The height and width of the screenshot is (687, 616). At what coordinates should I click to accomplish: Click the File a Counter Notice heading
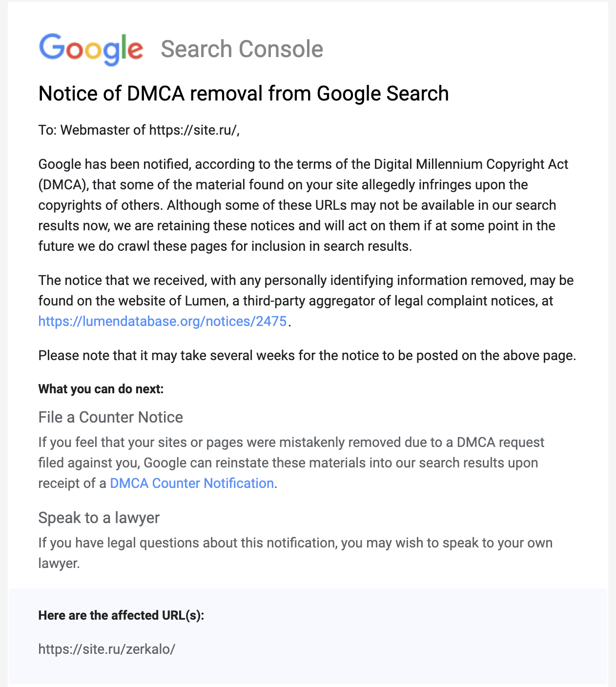click(110, 417)
